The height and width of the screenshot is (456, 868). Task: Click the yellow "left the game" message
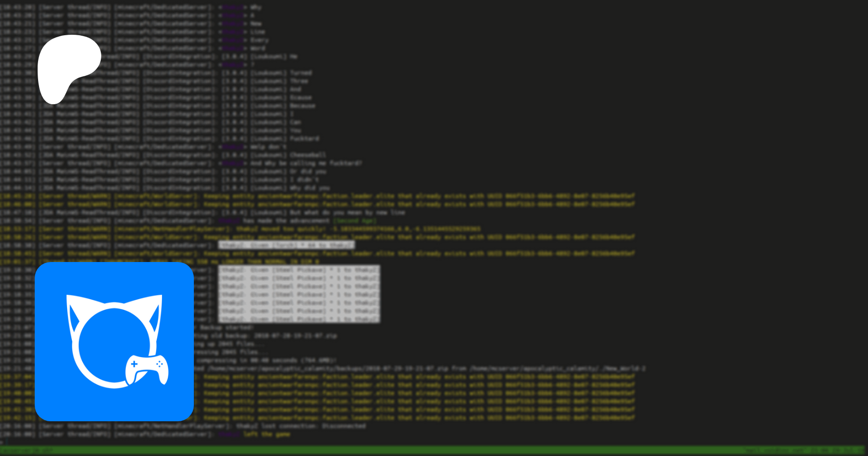tap(266, 434)
